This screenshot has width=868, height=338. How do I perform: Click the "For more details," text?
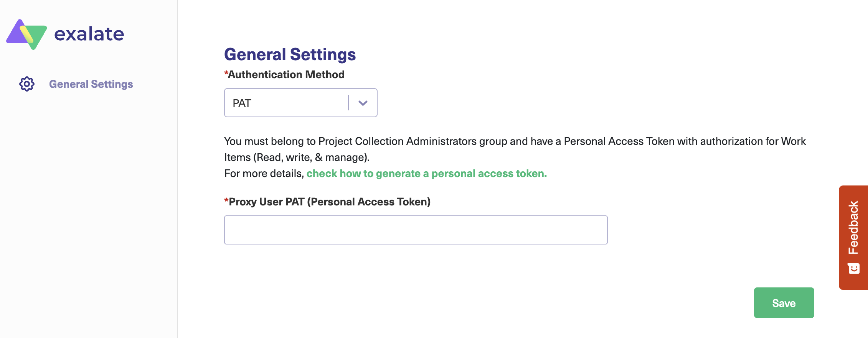[264, 174]
